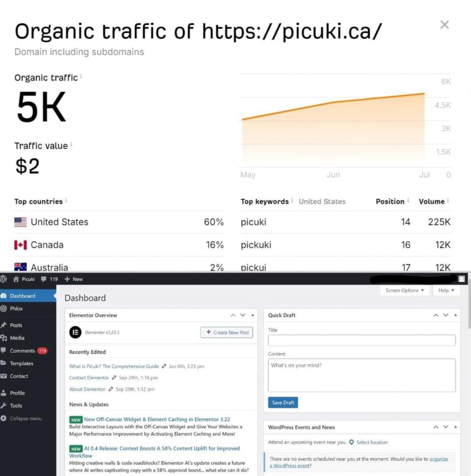Click the Tools wrench icon

tap(3, 405)
